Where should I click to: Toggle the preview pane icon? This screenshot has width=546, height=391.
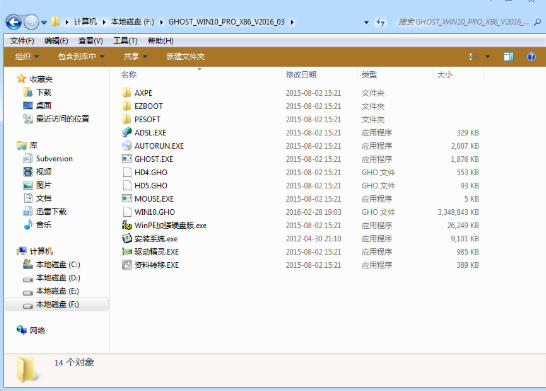point(508,56)
